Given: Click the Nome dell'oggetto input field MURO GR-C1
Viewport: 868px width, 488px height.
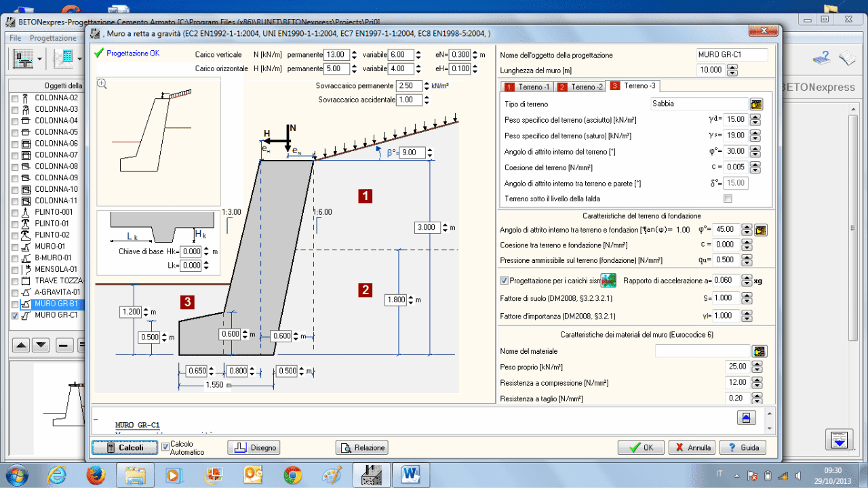Looking at the screenshot, I should coord(732,55).
